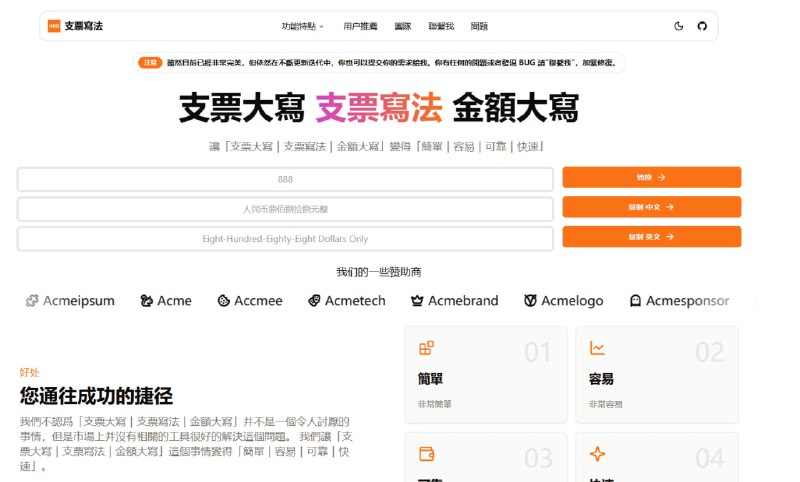Open the 聯繫我 nav link
The image size is (800, 482).
tap(441, 26)
